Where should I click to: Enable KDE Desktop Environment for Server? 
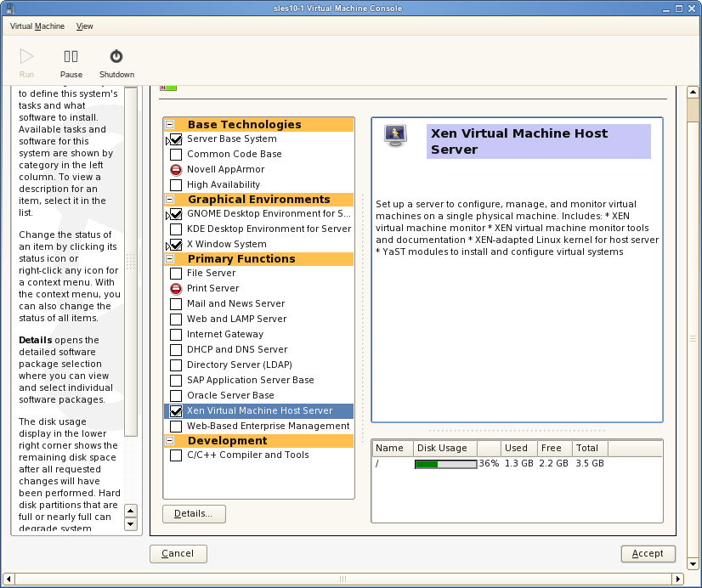tap(176, 229)
